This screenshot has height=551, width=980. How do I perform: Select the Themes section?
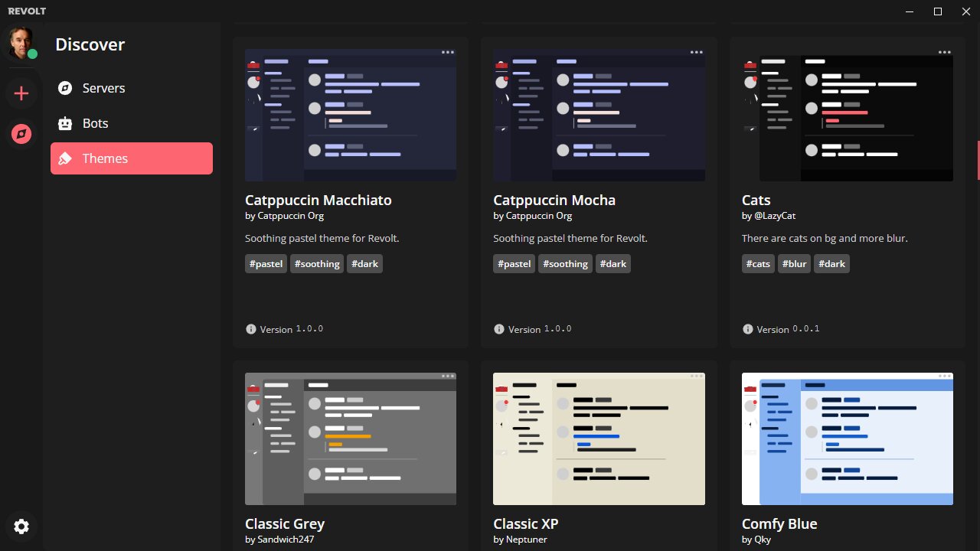pos(132,158)
